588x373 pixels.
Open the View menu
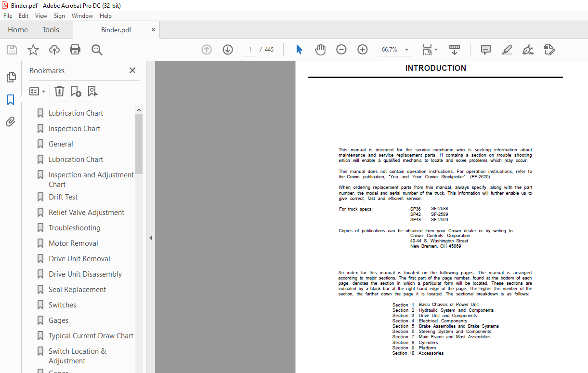41,16
